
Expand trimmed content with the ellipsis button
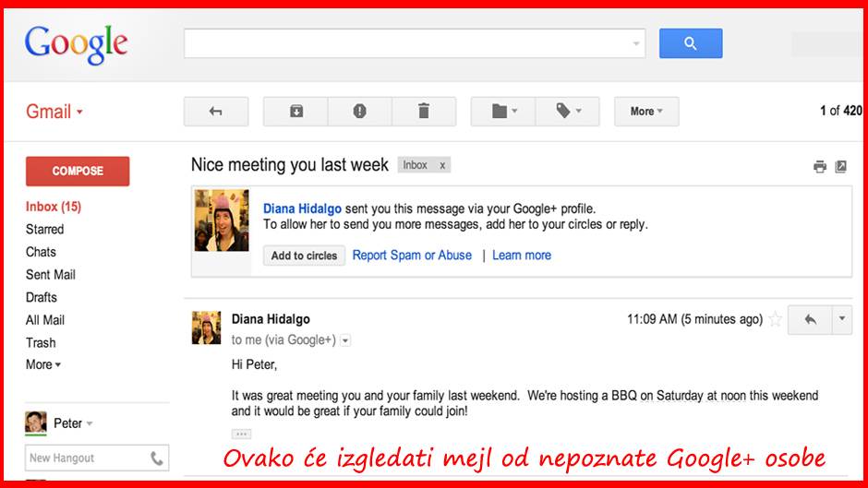pos(241,434)
